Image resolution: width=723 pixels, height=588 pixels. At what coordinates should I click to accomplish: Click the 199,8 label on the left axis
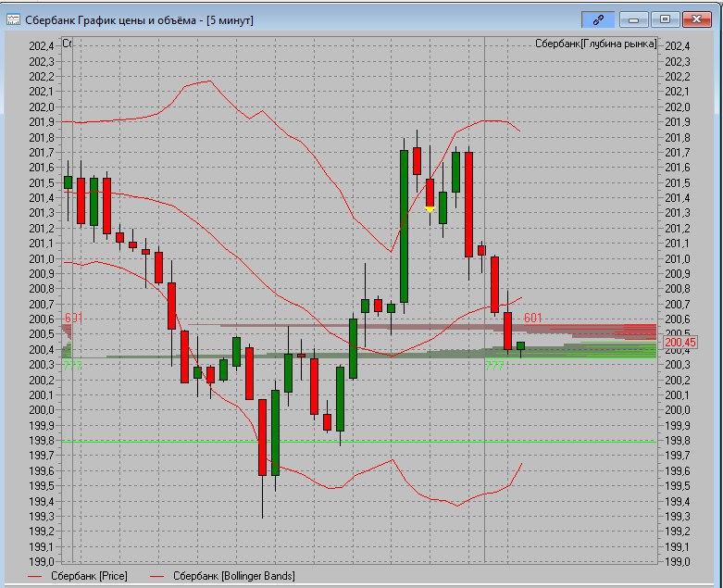click(42, 441)
